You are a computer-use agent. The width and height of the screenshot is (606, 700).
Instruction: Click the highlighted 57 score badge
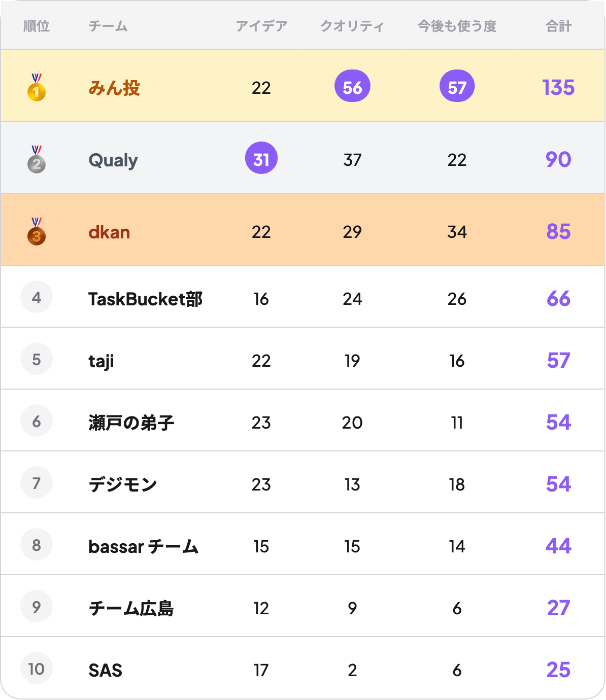457,87
